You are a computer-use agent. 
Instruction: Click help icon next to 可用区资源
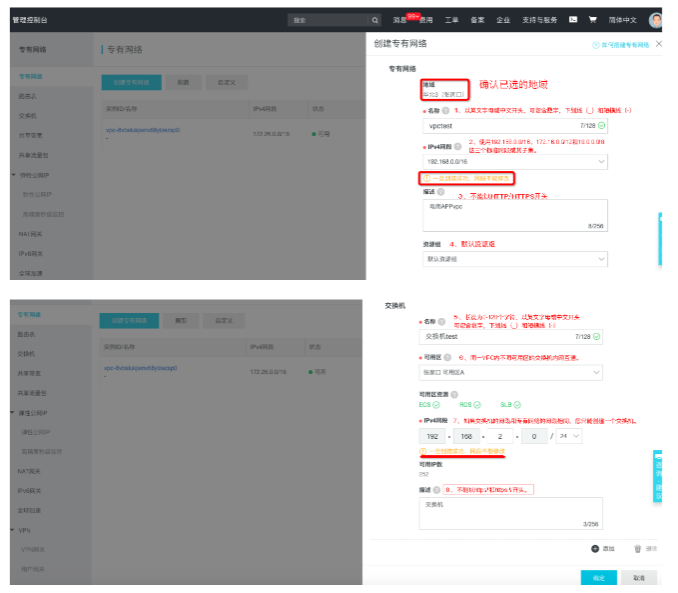coord(454,394)
